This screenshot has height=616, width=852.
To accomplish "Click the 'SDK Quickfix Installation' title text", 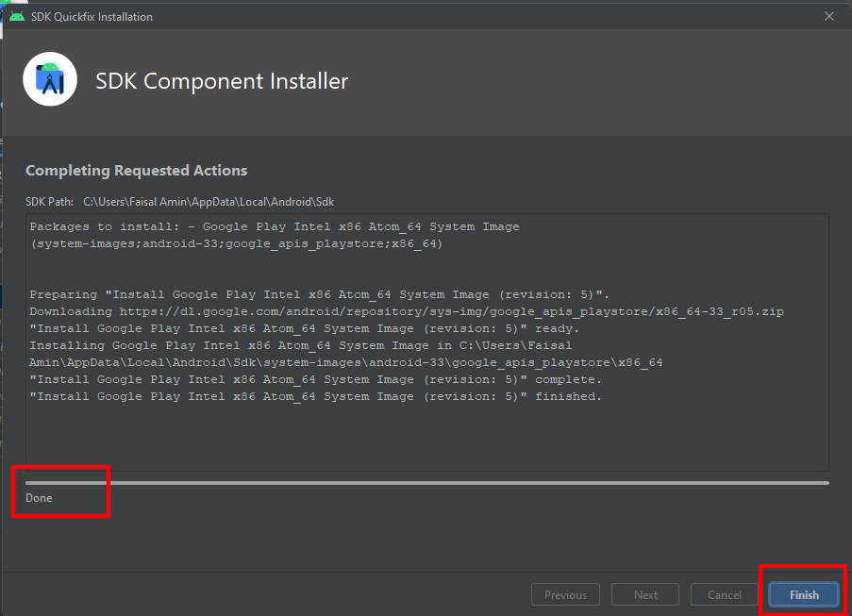I will (x=92, y=17).
